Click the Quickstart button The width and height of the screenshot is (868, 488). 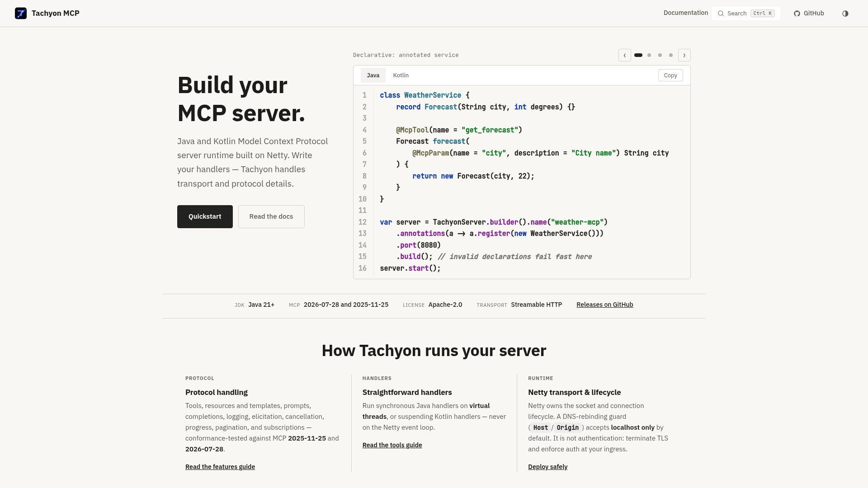coord(205,217)
